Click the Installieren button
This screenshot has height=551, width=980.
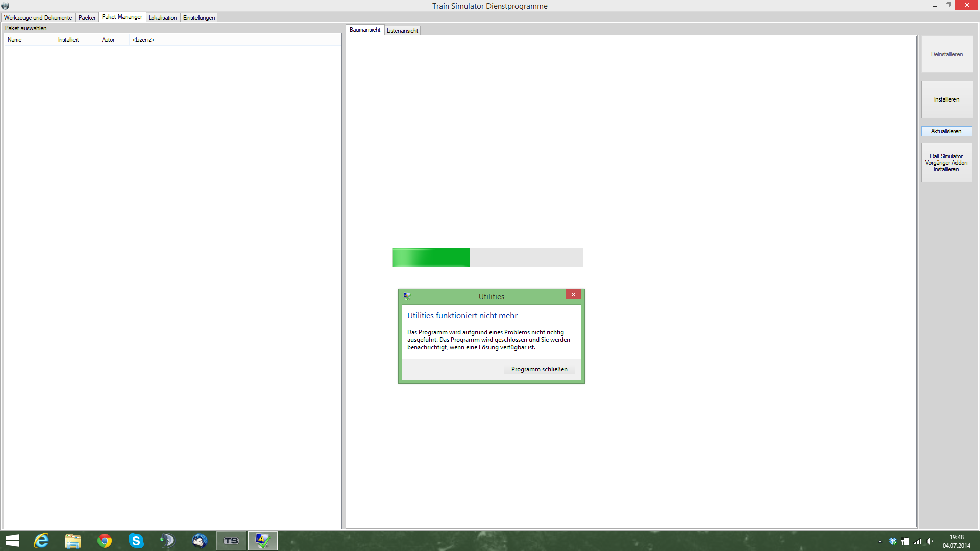[946, 99]
